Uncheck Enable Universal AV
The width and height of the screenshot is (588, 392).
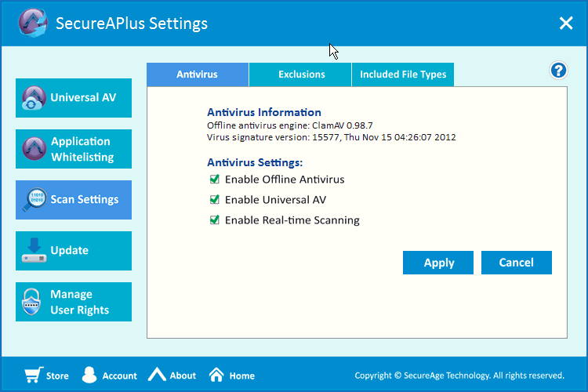click(x=215, y=200)
